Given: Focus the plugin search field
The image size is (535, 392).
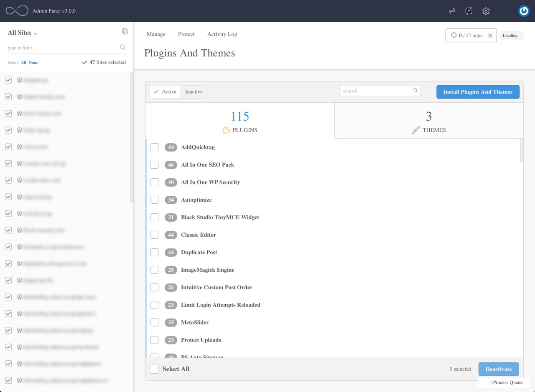Looking at the screenshot, I should (x=380, y=91).
